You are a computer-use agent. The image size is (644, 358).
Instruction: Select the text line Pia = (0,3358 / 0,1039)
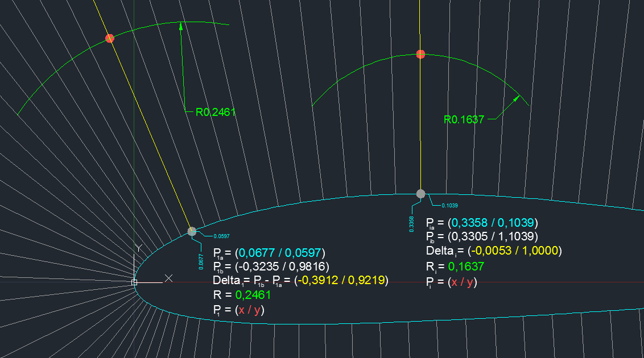click(x=482, y=223)
